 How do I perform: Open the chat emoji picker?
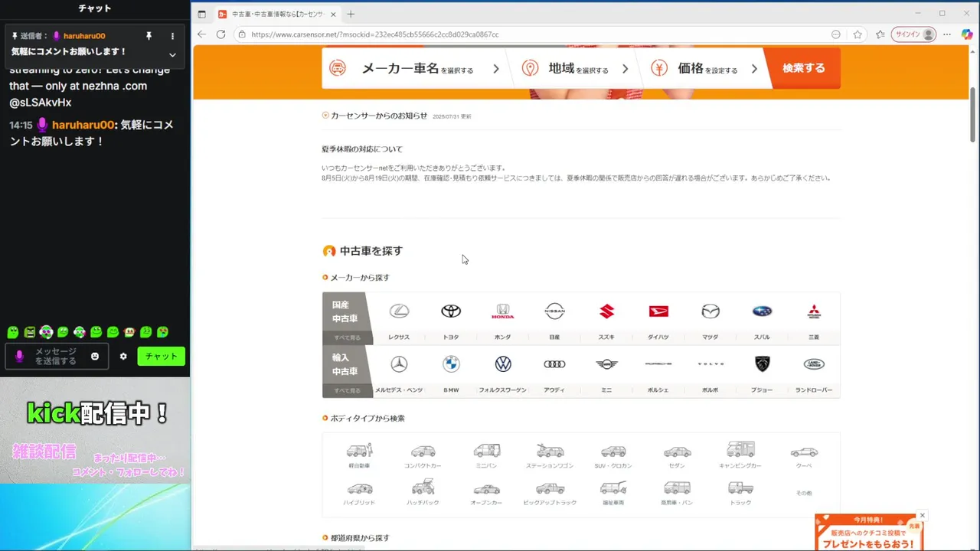(95, 356)
